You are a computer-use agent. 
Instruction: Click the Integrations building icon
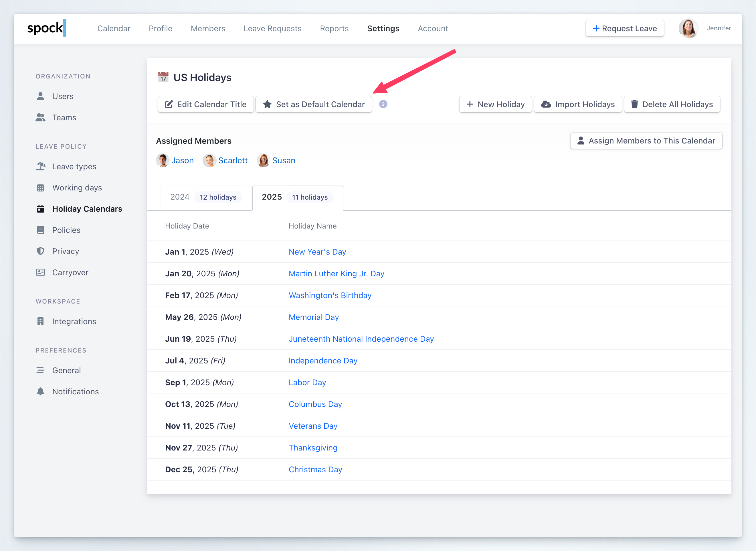[41, 322]
